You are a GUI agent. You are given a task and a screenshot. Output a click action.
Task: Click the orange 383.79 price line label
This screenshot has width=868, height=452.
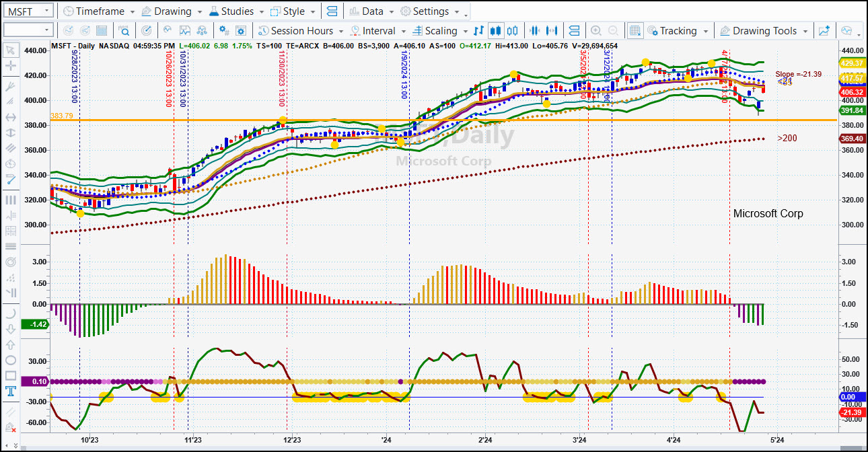61,116
